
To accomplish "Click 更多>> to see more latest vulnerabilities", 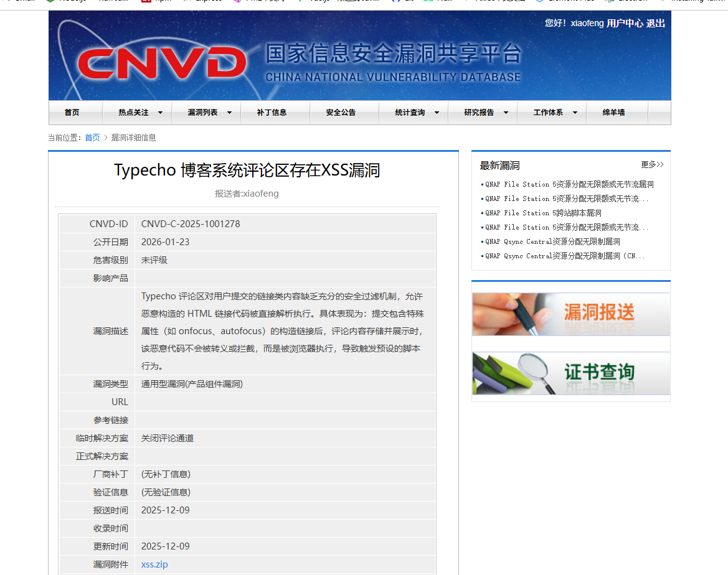I will tap(652, 164).
